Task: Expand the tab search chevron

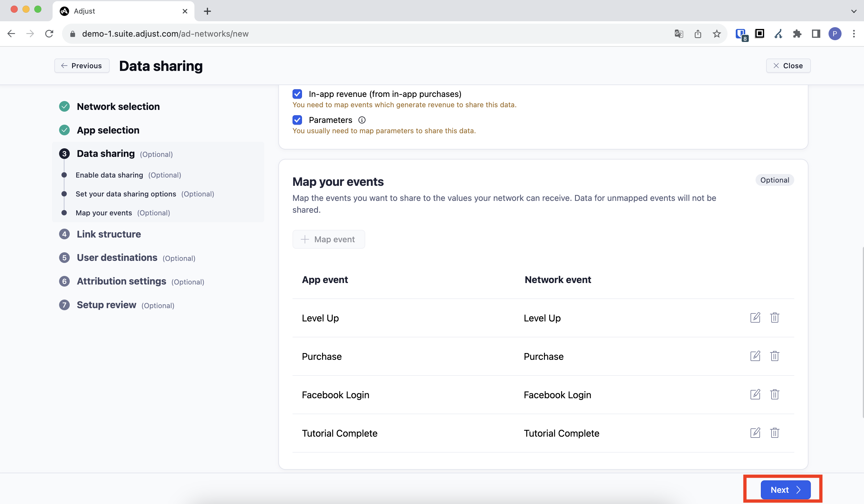Action: tap(854, 11)
